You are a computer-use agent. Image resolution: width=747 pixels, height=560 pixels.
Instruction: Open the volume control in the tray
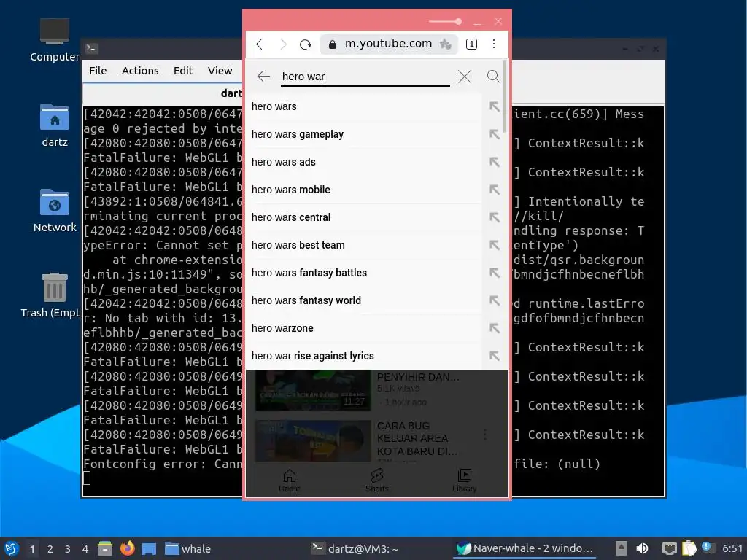tap(642, 548)
